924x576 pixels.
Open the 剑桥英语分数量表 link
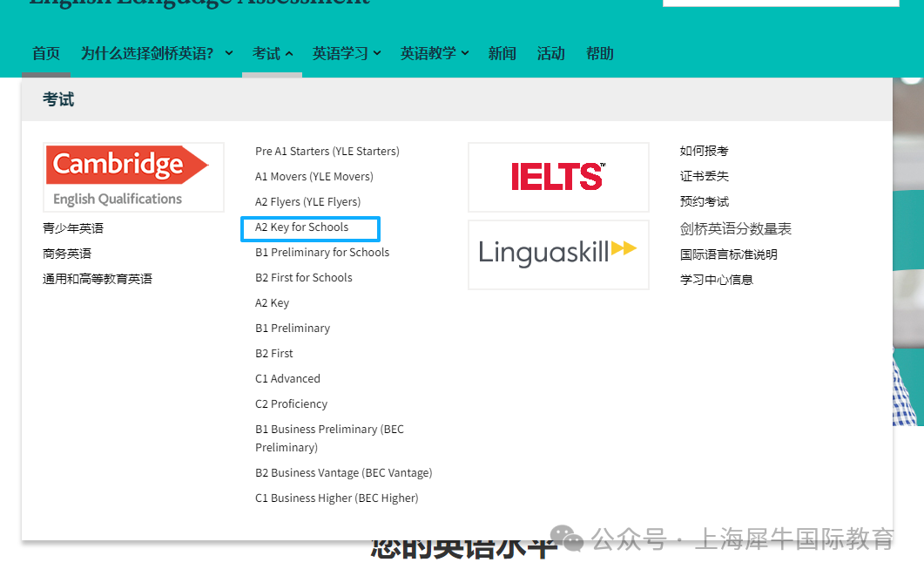[x=735, y=229]
